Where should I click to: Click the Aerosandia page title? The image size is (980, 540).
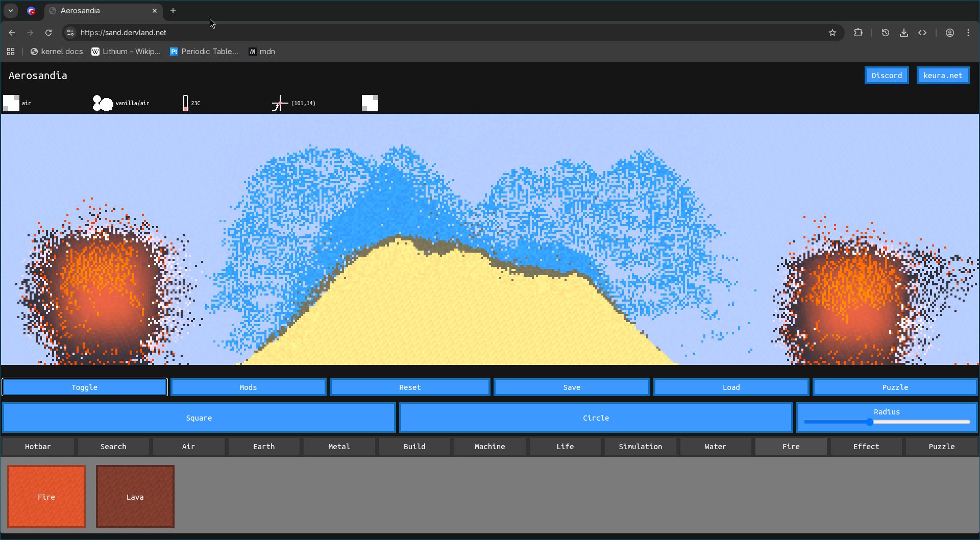coord(38,76)
